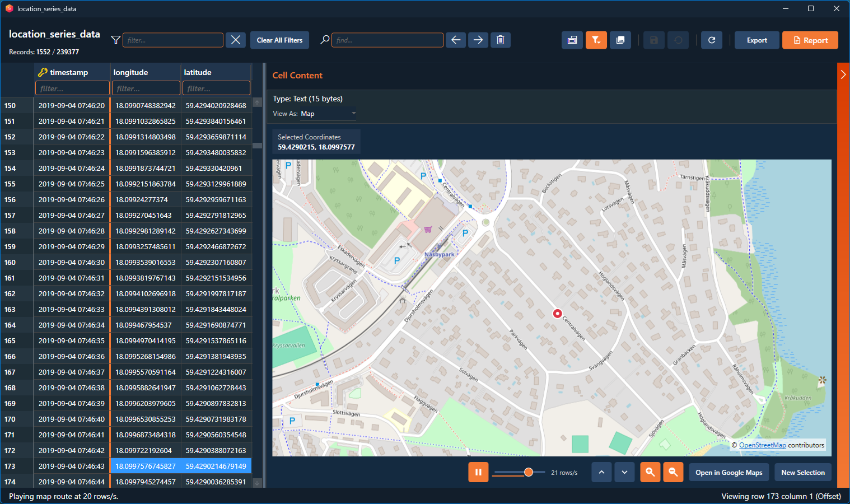Collapse the side panel with orange chevron
Image resolution: width=850 pixels, height=504 pixels.
coord(843,74)
